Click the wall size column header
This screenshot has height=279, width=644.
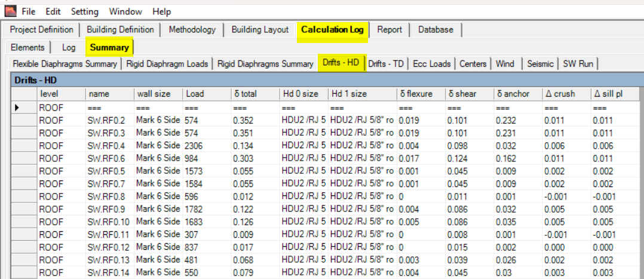pyautogui.click(x=158, y=94)
